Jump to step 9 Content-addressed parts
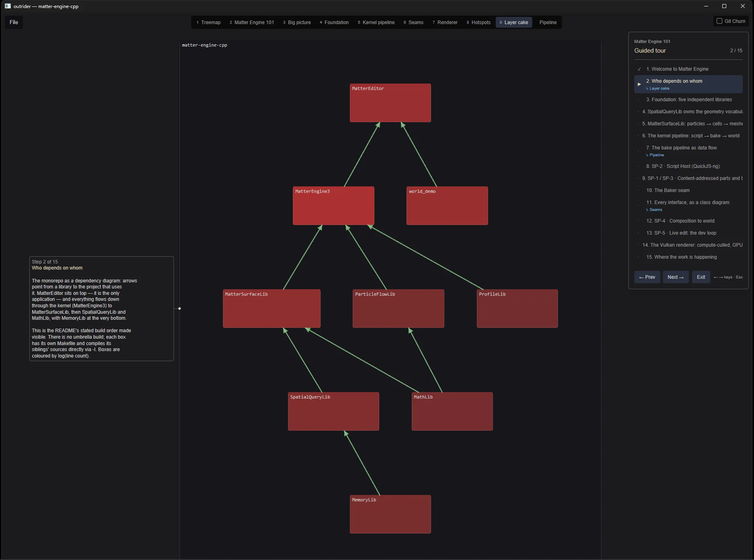Screen dimensions: 754x560 689,178
